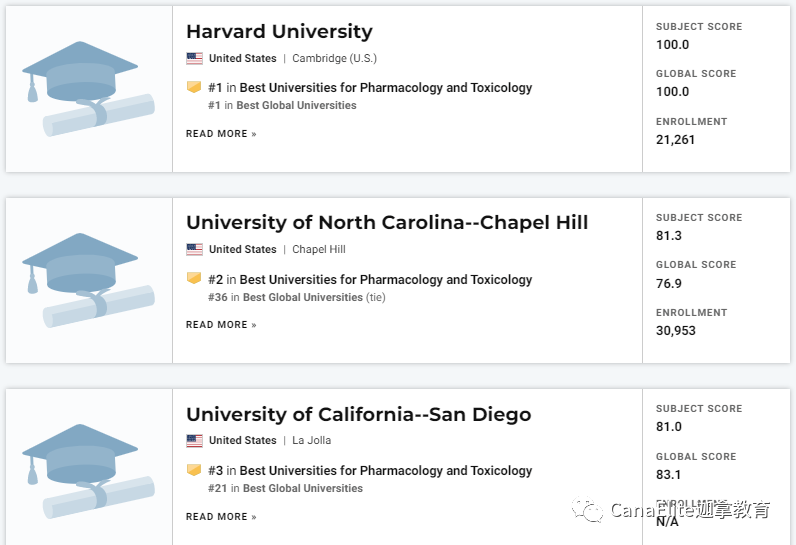Open University of North Carolina--Chapel Hill title
Image resolution: width=796 pixels, height=545 pixels.
pyautogui.click(x=387, y=222)
